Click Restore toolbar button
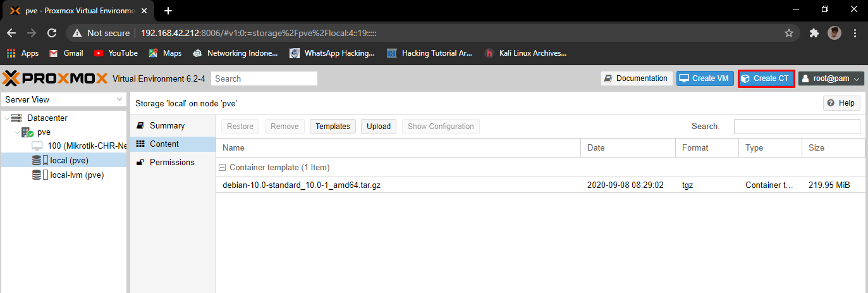Screen dimensions: 868x293 240,127
